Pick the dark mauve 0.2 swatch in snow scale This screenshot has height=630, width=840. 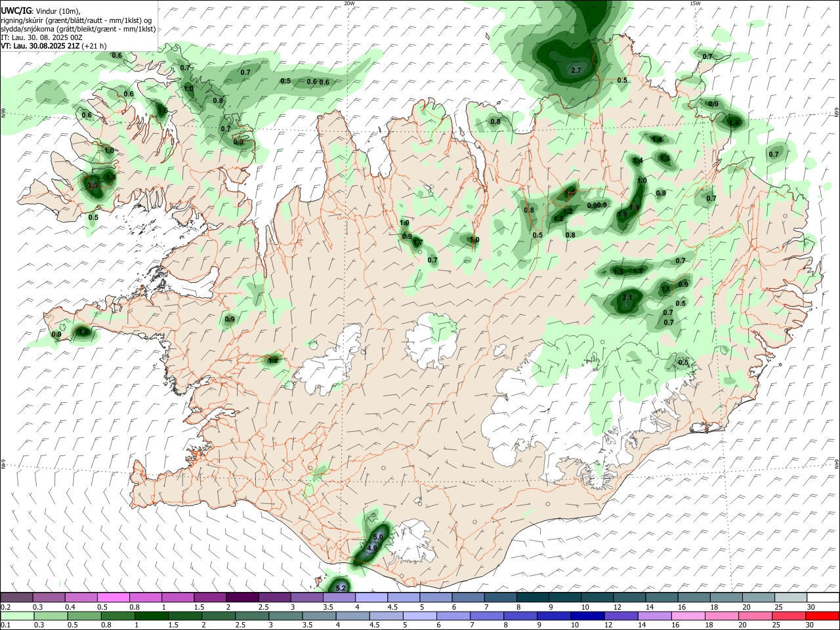pyautogui.click(x=16, y=598)
